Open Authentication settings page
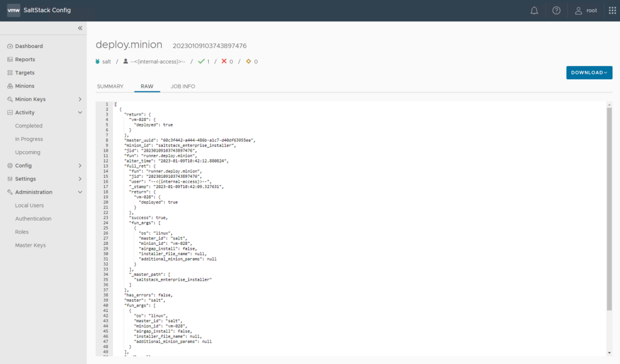 tap(33, 218)
